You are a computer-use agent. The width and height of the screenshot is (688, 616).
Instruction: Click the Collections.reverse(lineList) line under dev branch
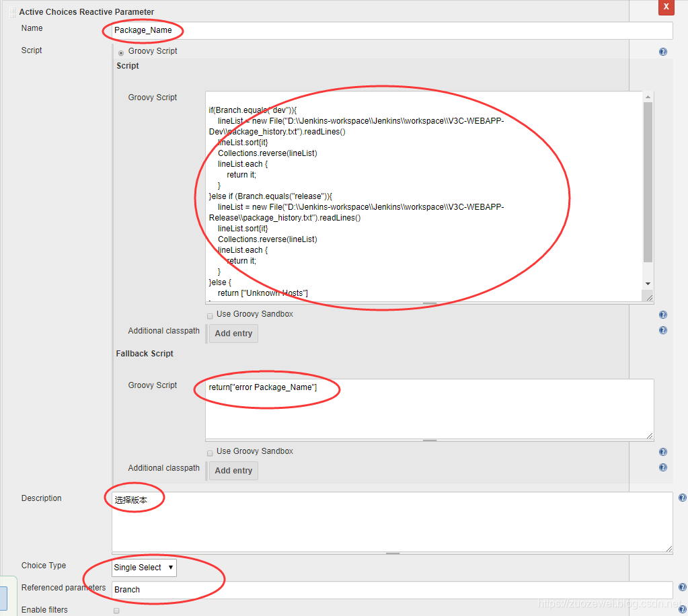pyautogui.click(x=267, y=153)
